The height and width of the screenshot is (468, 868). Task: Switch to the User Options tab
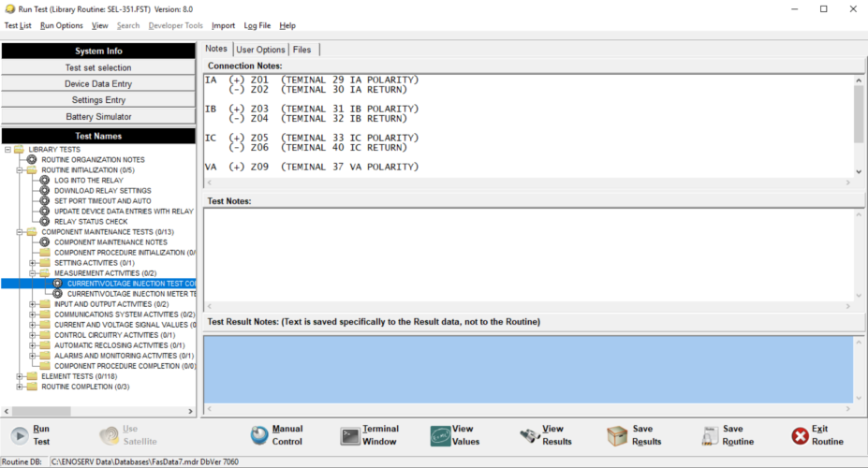pyautogui.click(x=260, y=50)
